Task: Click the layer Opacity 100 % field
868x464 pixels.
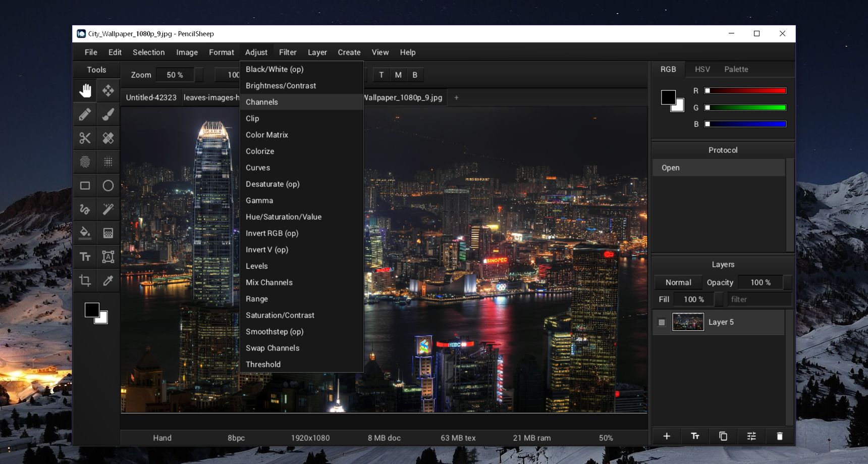Action: [761, 282]
